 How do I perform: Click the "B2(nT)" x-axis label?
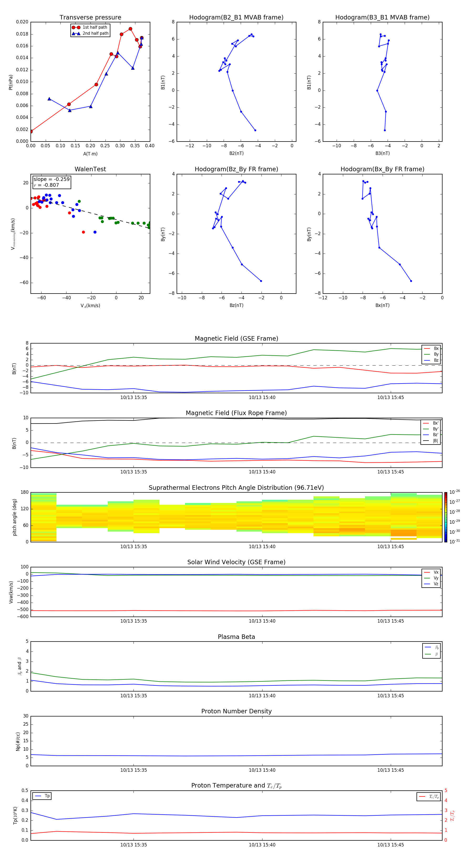click(236, 153)
